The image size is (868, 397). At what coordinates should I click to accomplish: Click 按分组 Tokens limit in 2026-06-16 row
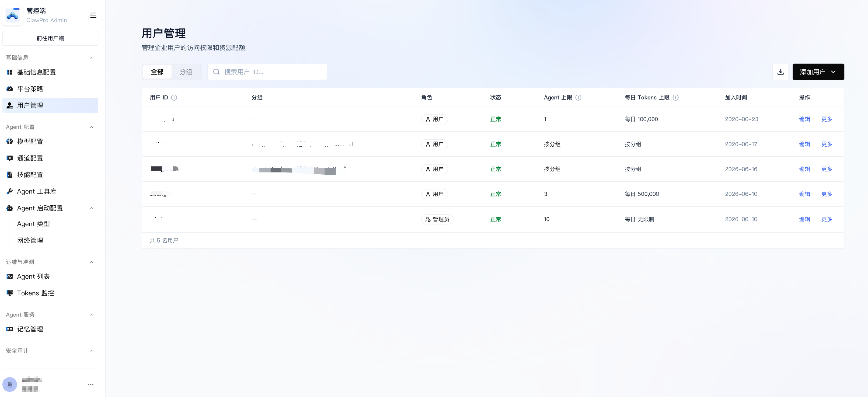click(633, 169)
